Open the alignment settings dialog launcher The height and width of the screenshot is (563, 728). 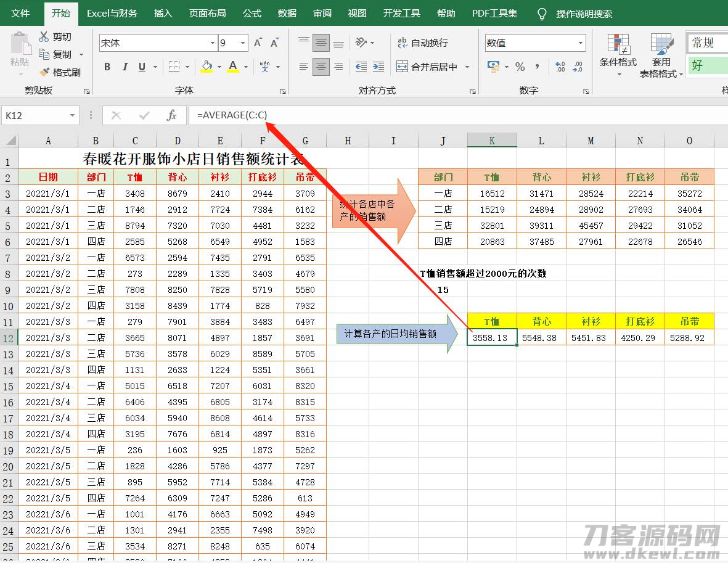click(473, 91)
